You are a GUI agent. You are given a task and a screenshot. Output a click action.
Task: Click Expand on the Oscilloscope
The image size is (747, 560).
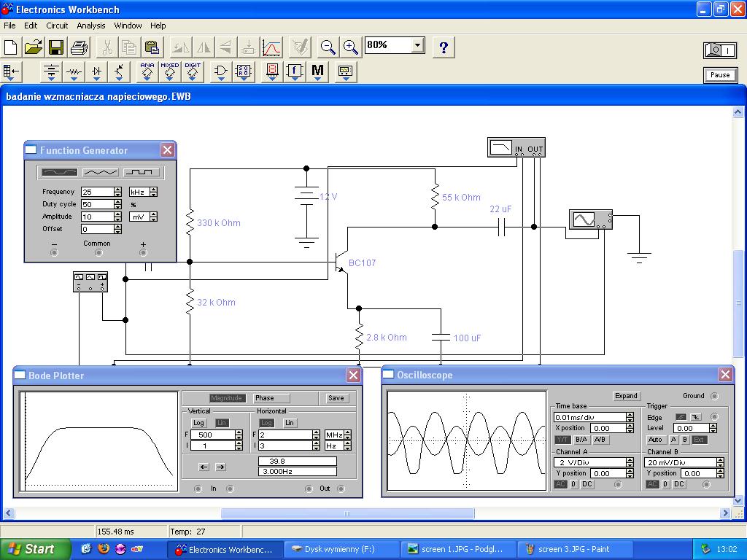click(626, 396)
